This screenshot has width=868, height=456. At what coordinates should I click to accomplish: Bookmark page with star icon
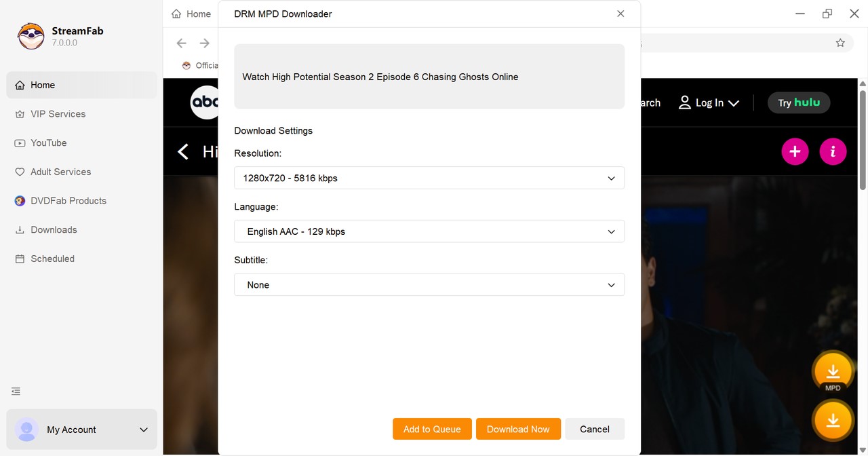[840, 43]
